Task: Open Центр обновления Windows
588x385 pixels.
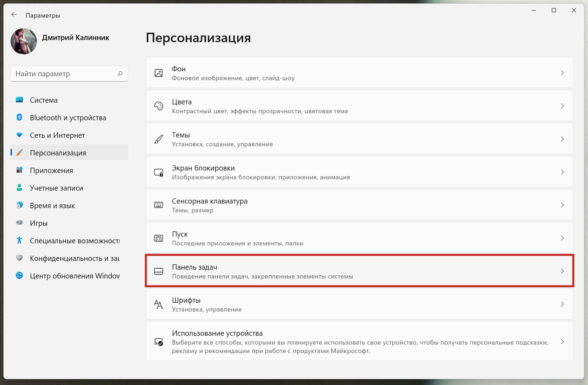Action: 75,276
